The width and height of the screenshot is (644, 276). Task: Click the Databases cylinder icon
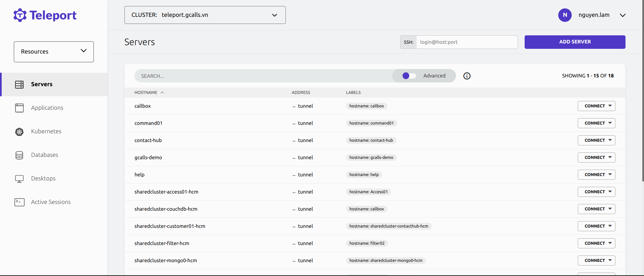point(20,155)
